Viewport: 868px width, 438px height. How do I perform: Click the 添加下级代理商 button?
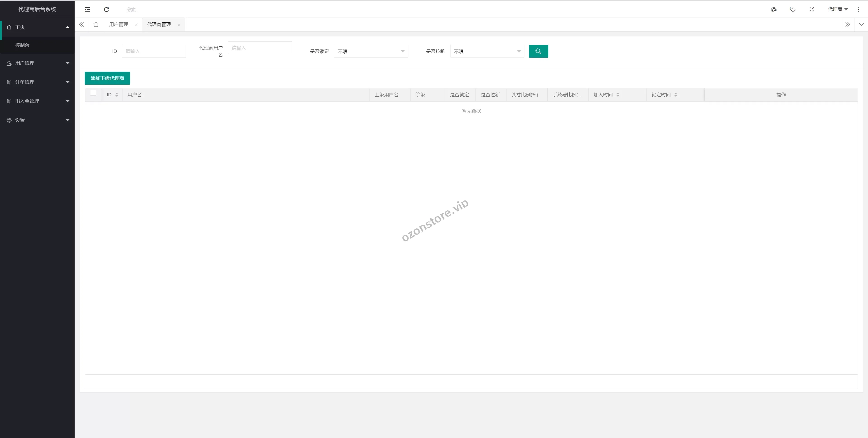click(x=108, y=78)
